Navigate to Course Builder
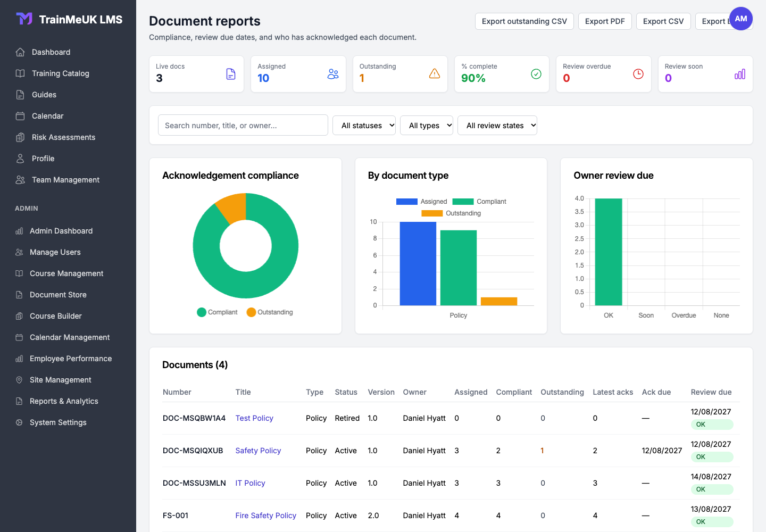766x532 pixels. pos(56,316)
